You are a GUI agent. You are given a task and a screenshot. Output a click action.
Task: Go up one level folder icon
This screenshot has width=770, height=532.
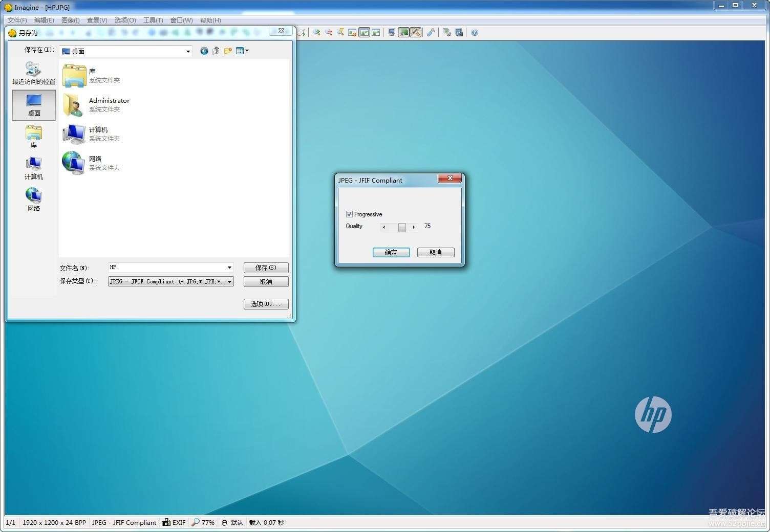[x=216, y=51]
